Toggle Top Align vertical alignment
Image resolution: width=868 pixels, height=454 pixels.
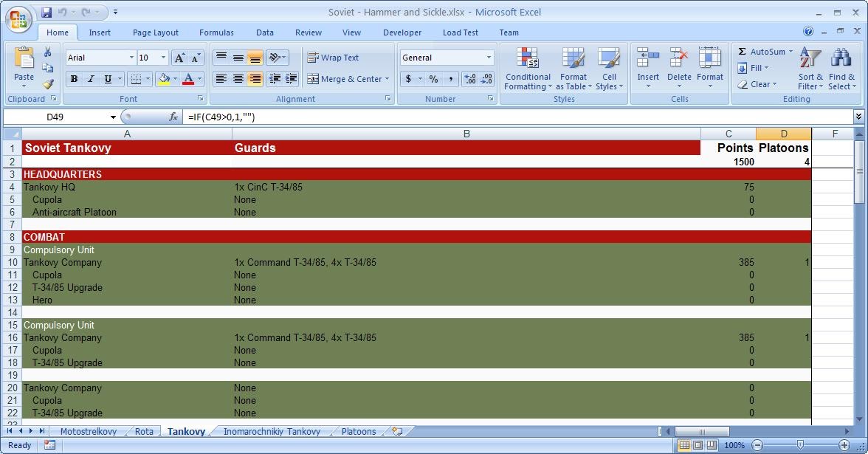[221, 58]
